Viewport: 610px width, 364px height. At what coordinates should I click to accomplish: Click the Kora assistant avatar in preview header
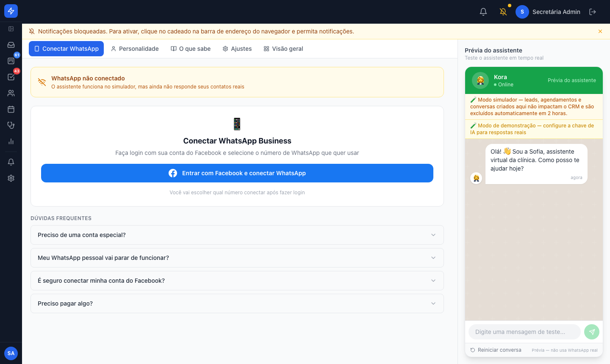pos(480,80)
